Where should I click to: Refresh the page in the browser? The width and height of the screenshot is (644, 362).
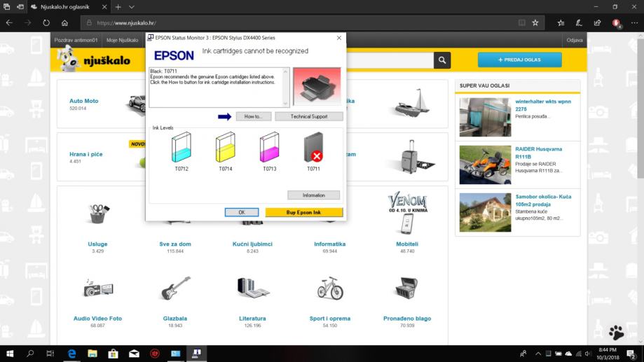tap(46, 23)
